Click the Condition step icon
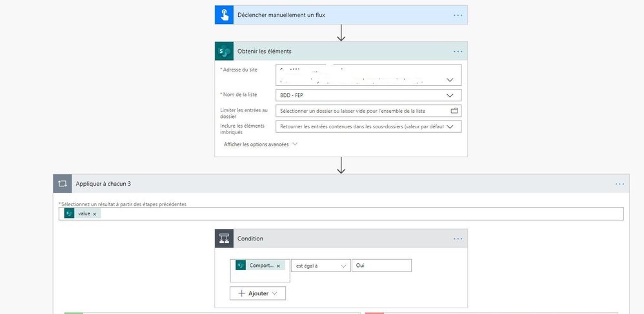 point(225,239)
